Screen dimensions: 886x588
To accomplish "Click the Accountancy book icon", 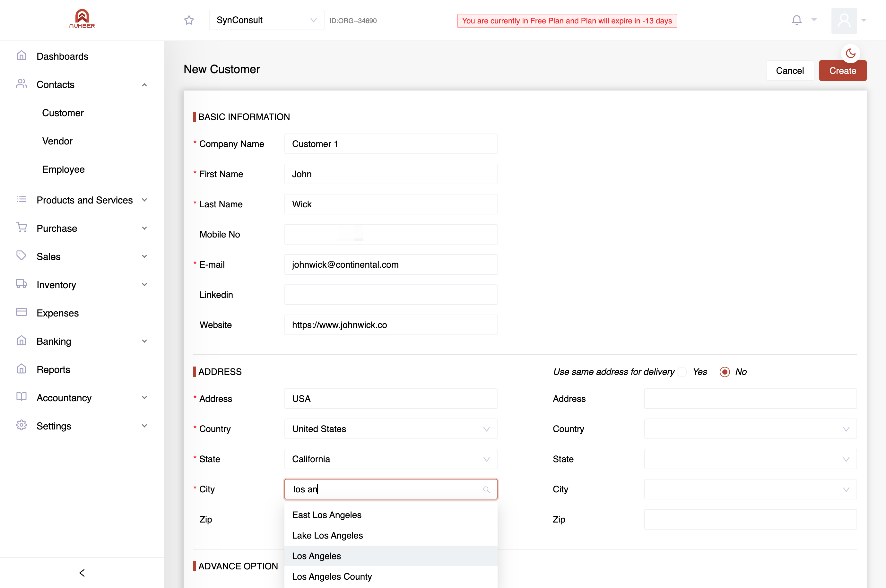I will point(22,397).
